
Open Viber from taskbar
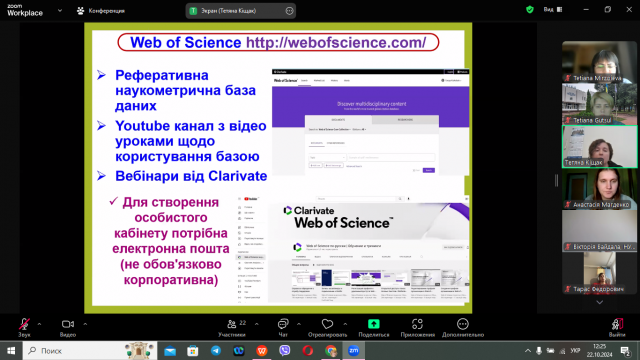click(284, 351)
